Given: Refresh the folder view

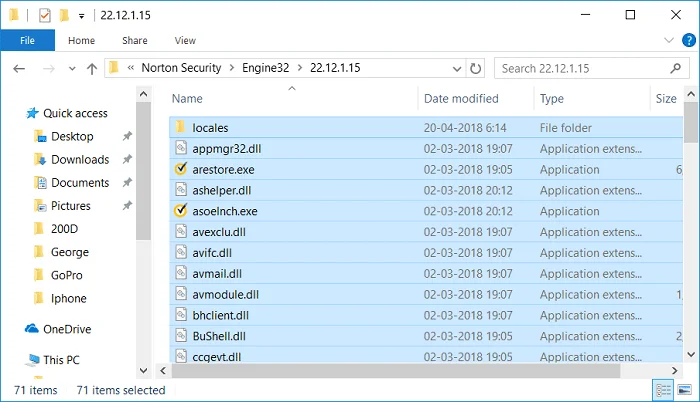Looking at the screenshot, I should (475, 68).
